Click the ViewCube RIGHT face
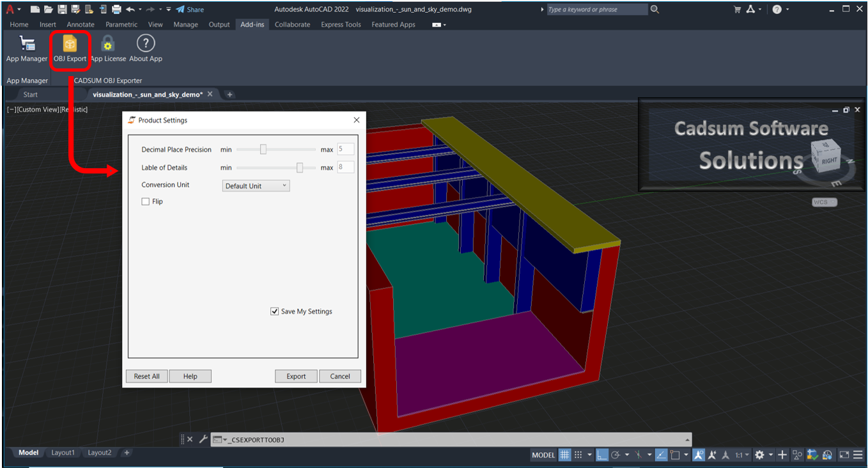 coord(829,160)
